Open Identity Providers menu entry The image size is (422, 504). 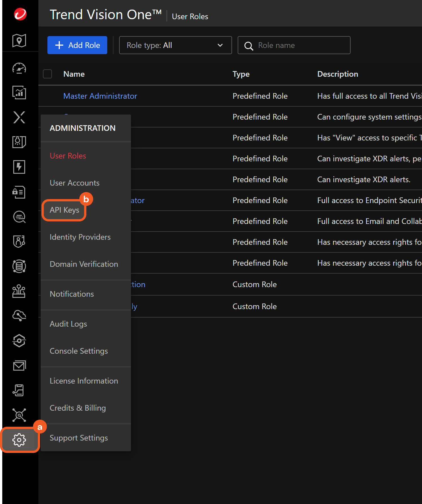tap(80, 237)
